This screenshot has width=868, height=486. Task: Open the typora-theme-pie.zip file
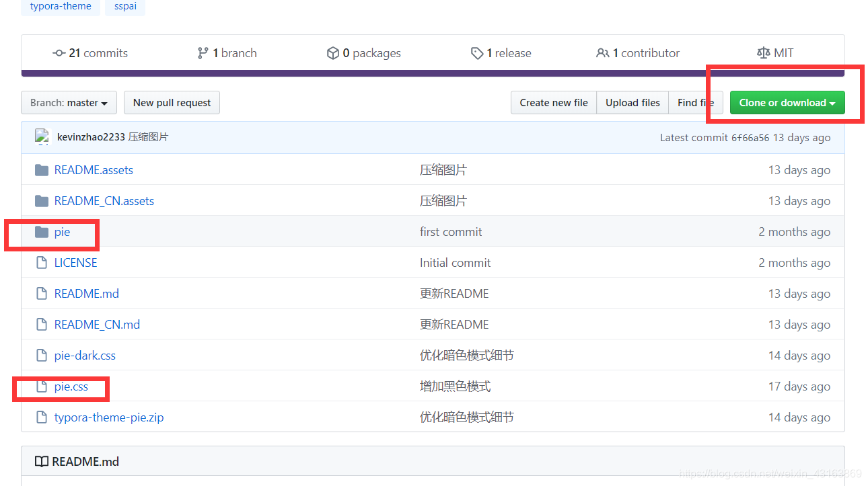[109, 417]
